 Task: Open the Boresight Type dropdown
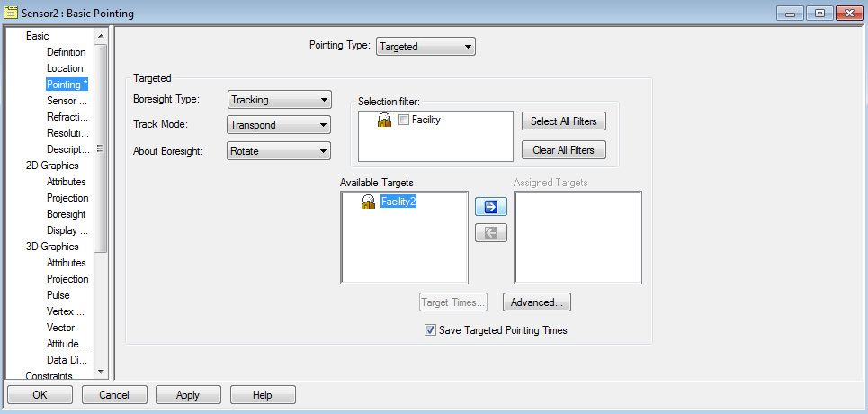tap(279, 100)
